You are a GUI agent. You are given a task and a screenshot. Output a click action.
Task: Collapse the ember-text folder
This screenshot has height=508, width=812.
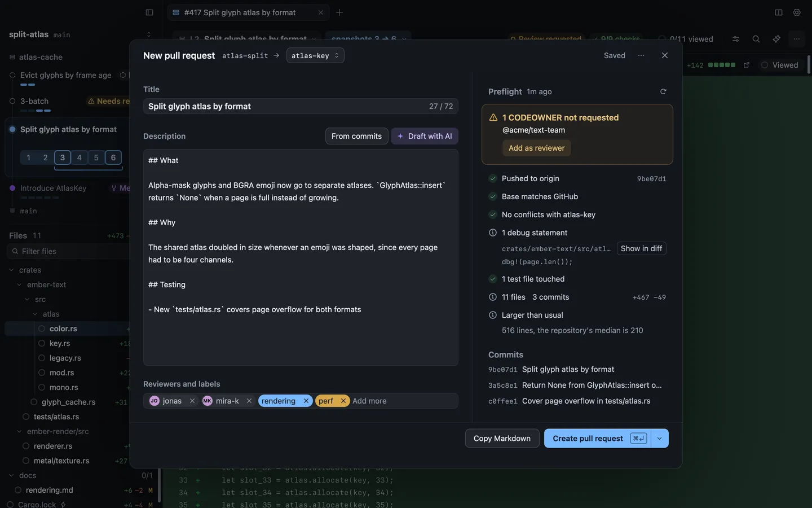[19, 284]
